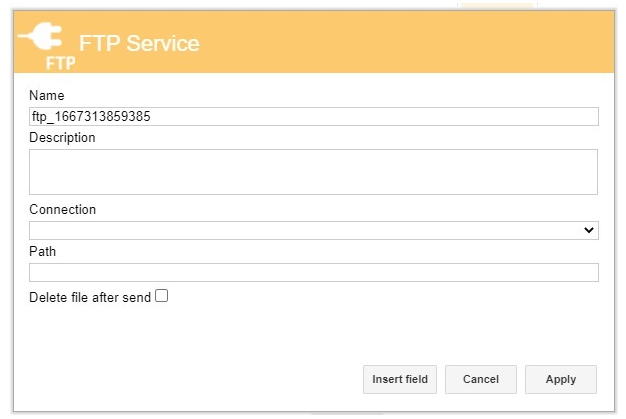Click the Connection label
626x419 pixels.
click(x=63, y=210)
